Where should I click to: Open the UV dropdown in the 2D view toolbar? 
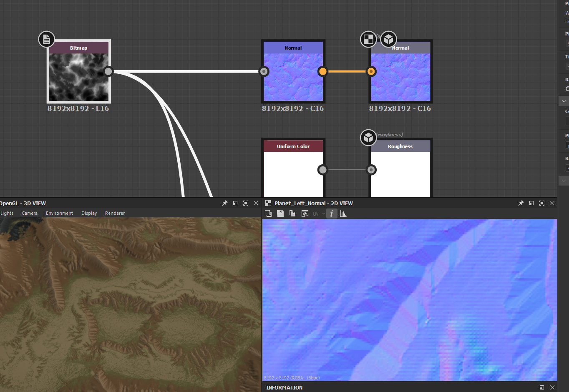tap(323, 214)
